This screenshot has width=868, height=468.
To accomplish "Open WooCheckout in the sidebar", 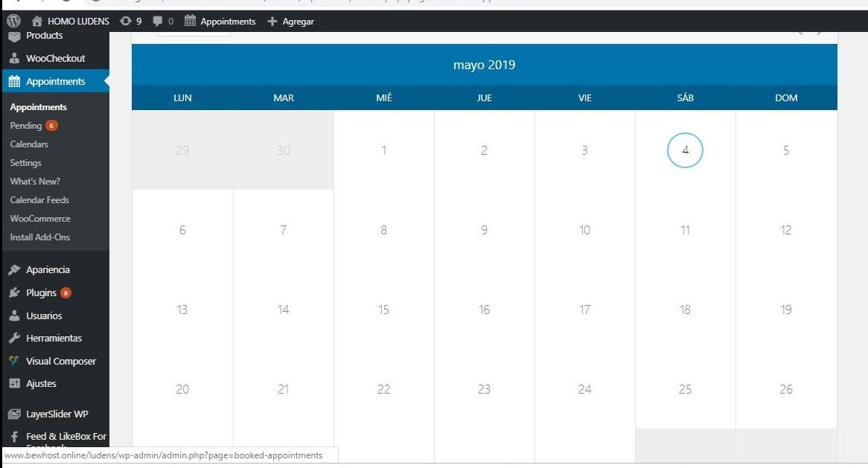I will 55,58.
